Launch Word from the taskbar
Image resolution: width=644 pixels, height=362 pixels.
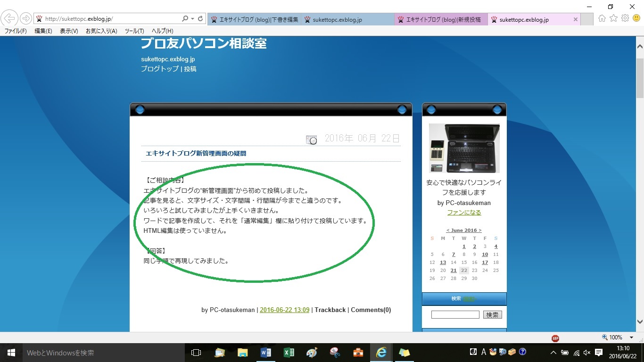[265, 353]
